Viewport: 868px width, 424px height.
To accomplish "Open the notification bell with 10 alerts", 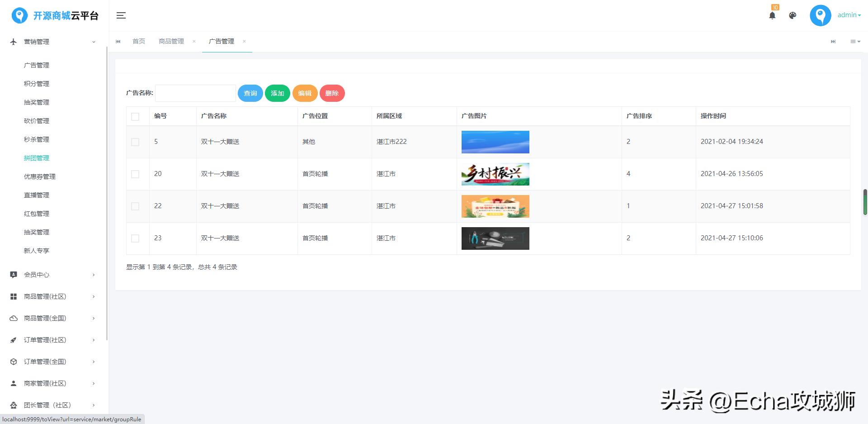I will click(x=773, y=15).
